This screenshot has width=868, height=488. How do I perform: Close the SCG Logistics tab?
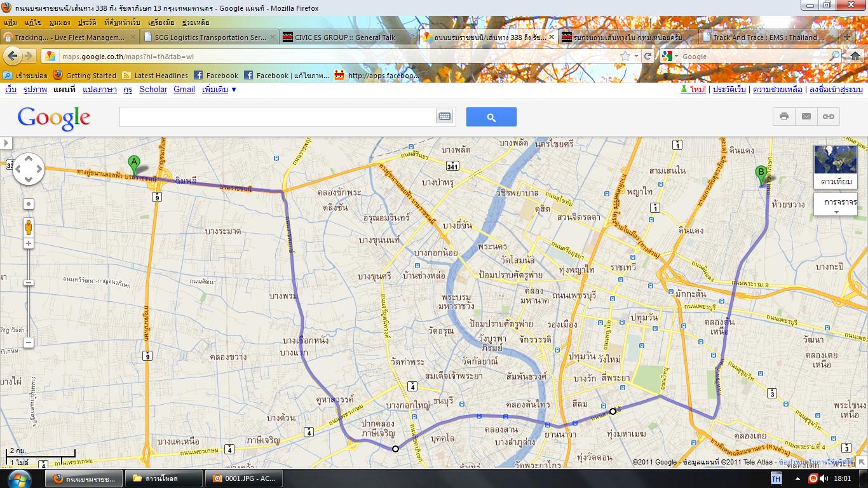click(x=273, y=37)
